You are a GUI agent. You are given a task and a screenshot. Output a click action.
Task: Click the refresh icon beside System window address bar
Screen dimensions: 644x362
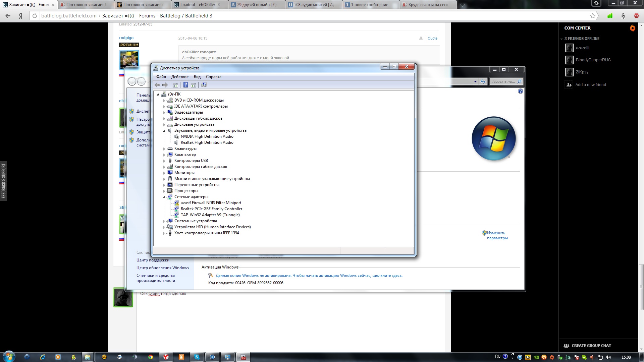[x=483, y=81]
